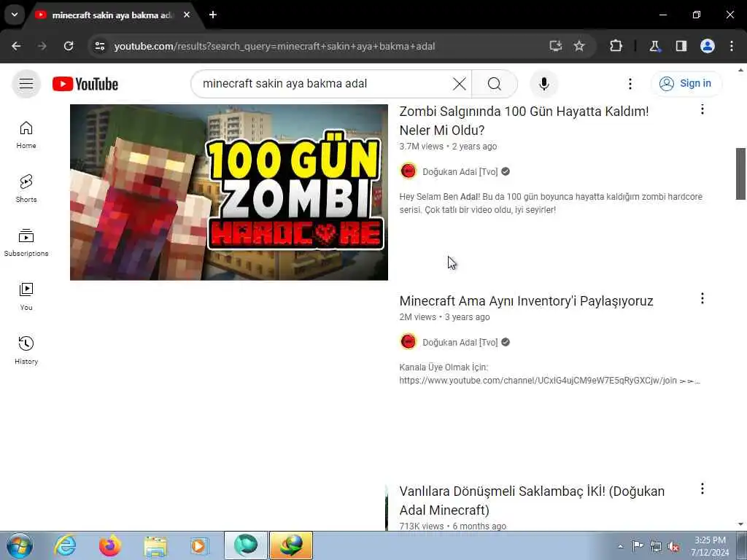Open the You section in the sidebar
This screenshot has height=560, width=747.
pos(26,297)
